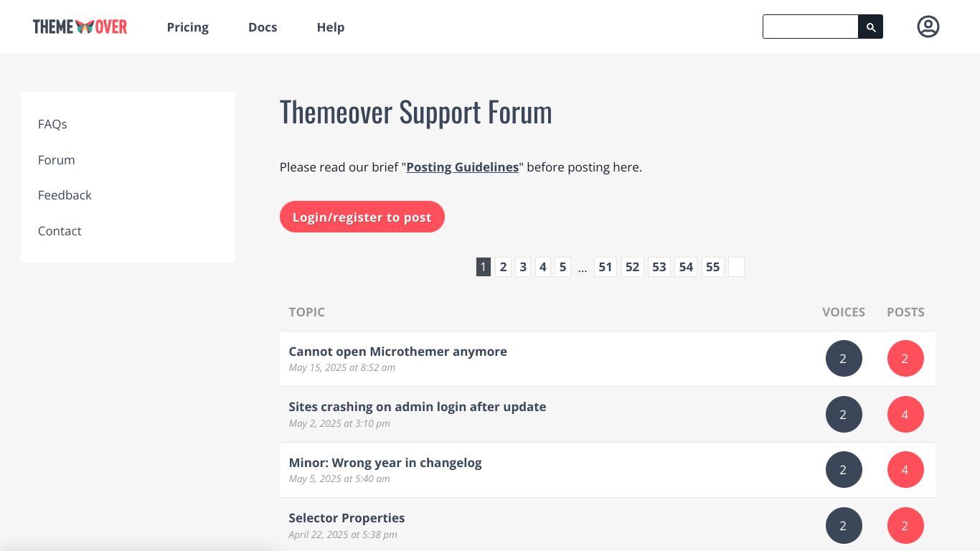Click the voices bubble for Selector Properties
The image size is (980, 551).
click(844, 526)
